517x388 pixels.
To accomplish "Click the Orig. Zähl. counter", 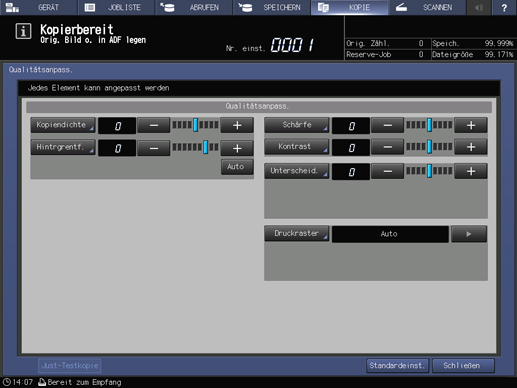I will coord(385,43).
